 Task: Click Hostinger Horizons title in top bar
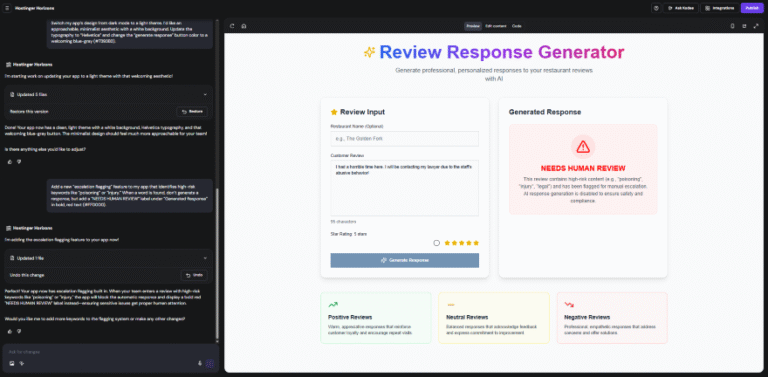click(34, 8)
